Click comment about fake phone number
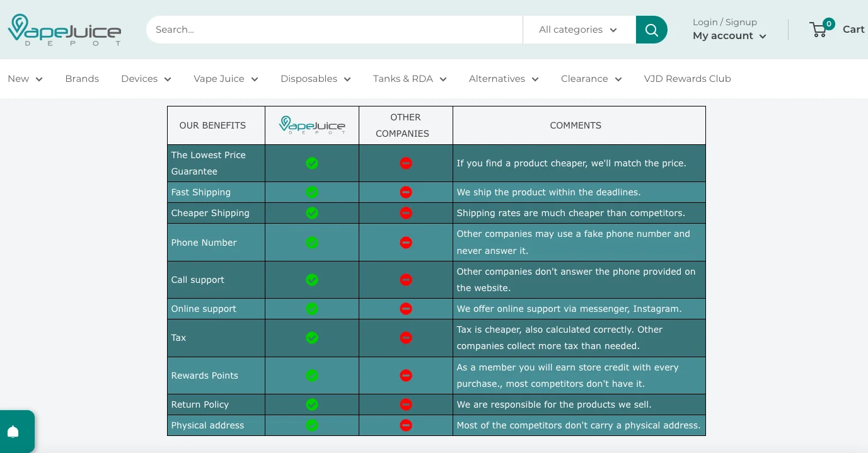Screen dimensions: 868x453 (x=579, y=243)
